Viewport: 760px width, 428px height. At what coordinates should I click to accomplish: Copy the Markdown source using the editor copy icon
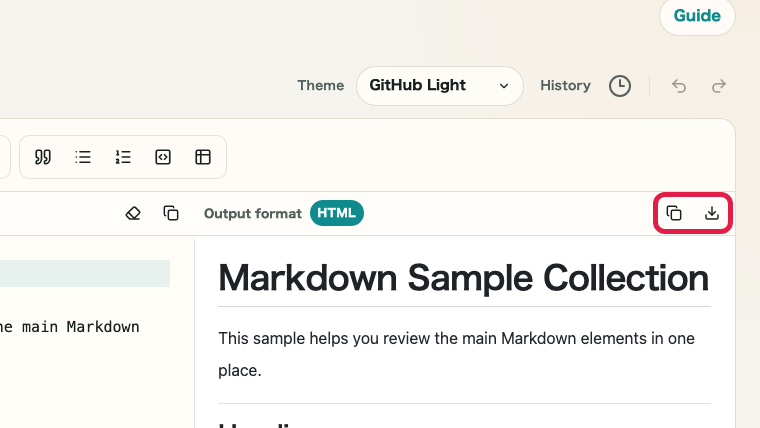tap(171, 213)
